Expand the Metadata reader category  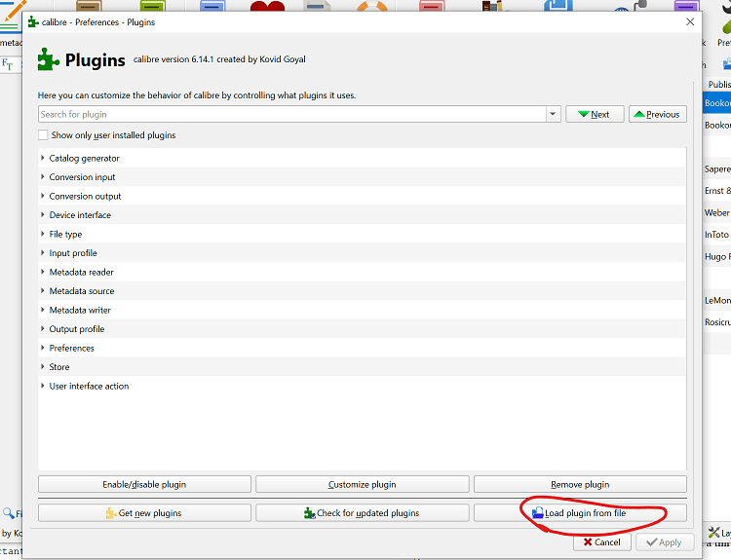tap(43, 272)
